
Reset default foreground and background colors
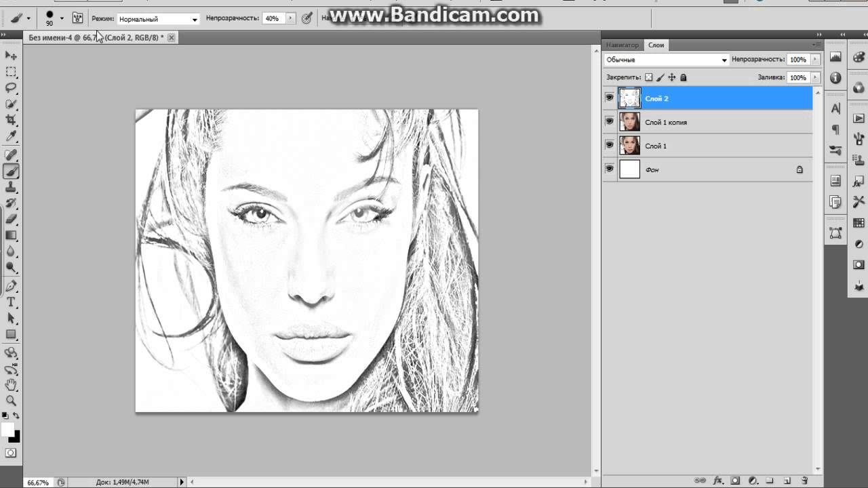point(5,415)
